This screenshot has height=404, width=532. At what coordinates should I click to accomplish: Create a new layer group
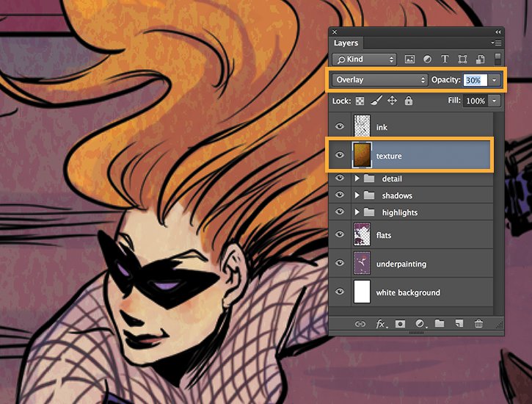[440, 323]
